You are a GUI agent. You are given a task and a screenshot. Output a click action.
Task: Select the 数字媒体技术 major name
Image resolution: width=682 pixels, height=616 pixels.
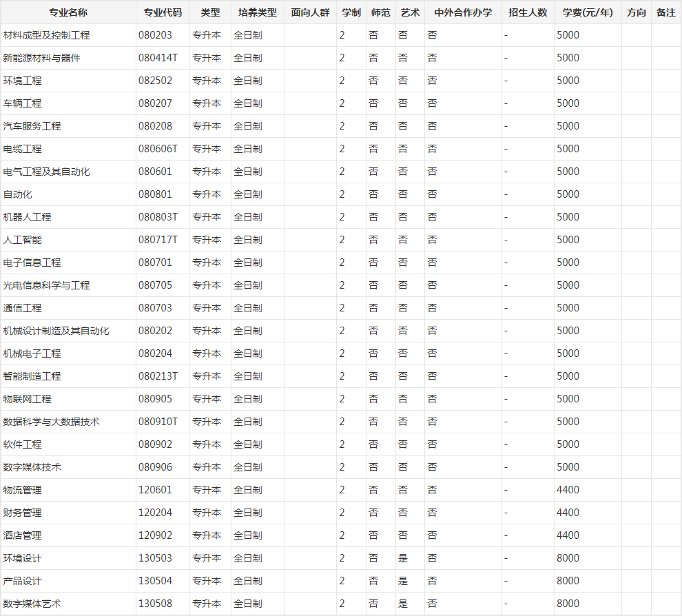[32, 467]
